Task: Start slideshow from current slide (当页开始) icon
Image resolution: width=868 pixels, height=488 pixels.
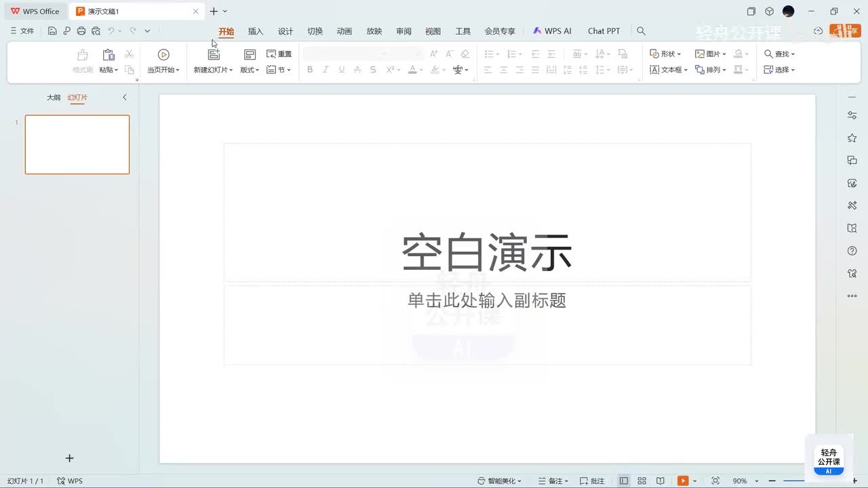Action: click(x=163, y=55)
